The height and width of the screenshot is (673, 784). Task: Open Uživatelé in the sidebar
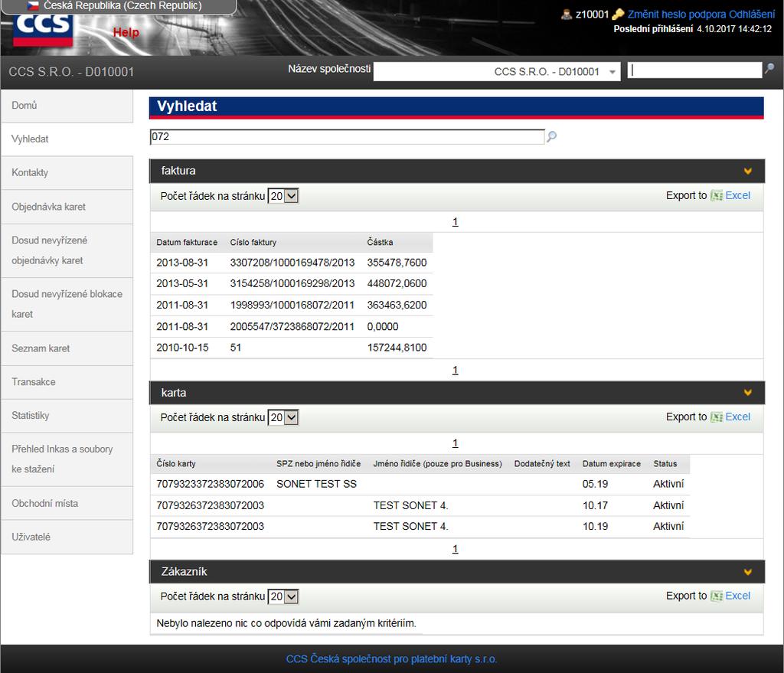[x=67, y=537]
